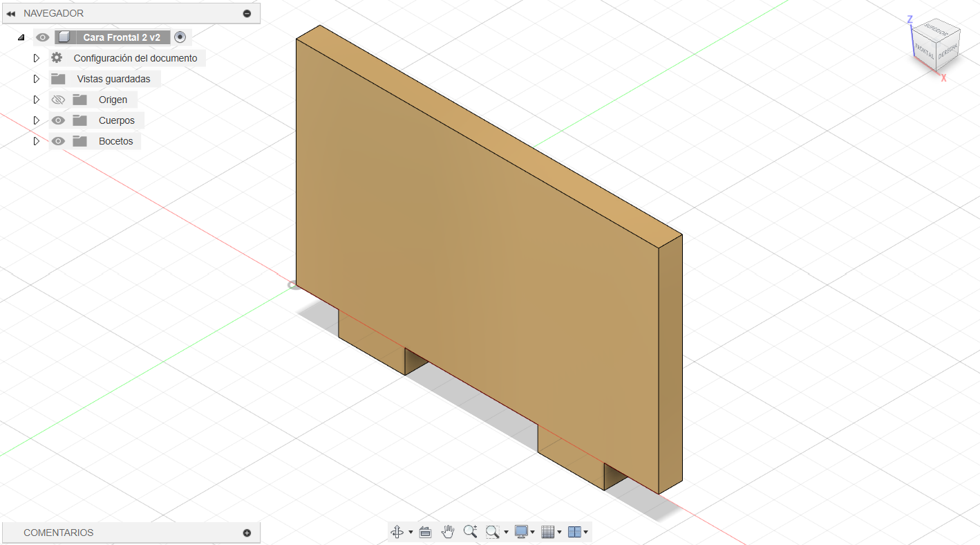Open the Orbit tool dropdown arrow
Viewport: 980px width, 545px height.
pyautogui.click(x=411, y=533)
